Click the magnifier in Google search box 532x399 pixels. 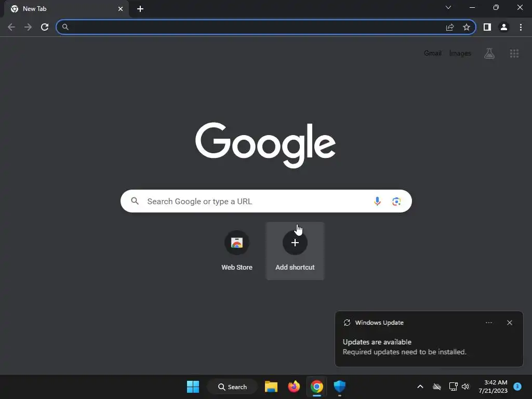[x=135, y=201]
